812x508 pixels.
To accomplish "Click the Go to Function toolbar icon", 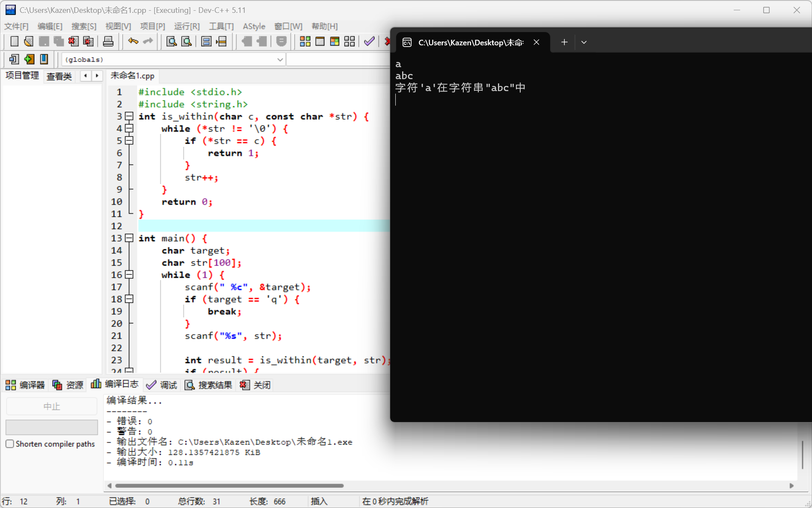I will (x=206, y=41).
